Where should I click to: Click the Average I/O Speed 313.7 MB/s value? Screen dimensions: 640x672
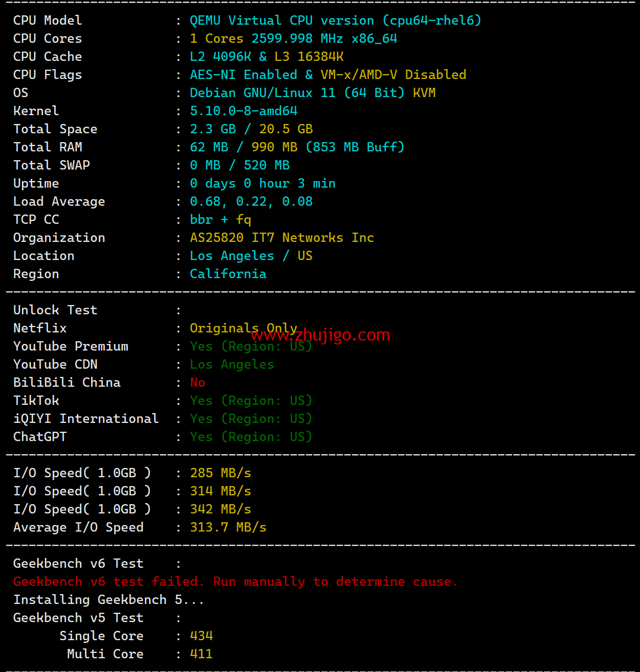coord(228,528)
